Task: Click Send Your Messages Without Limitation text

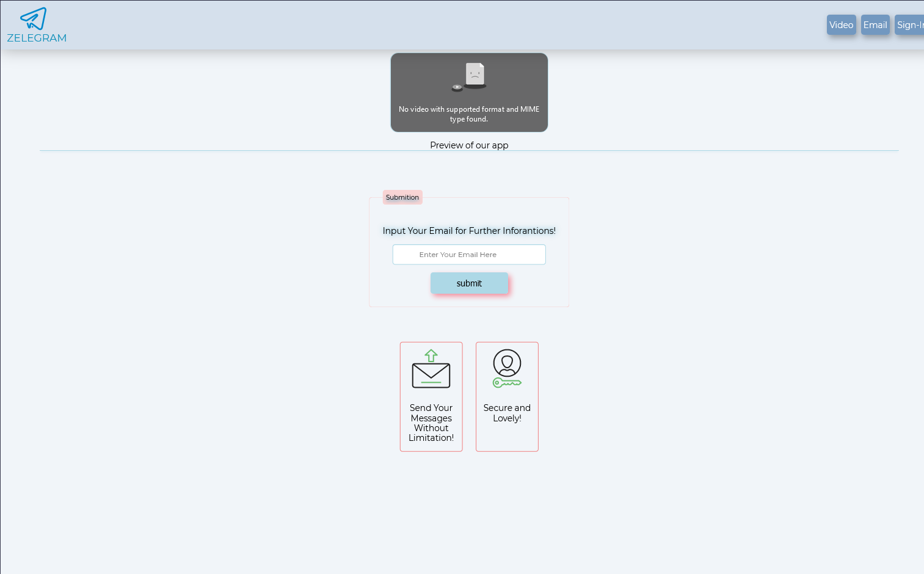Action: [x=431, y=423]
